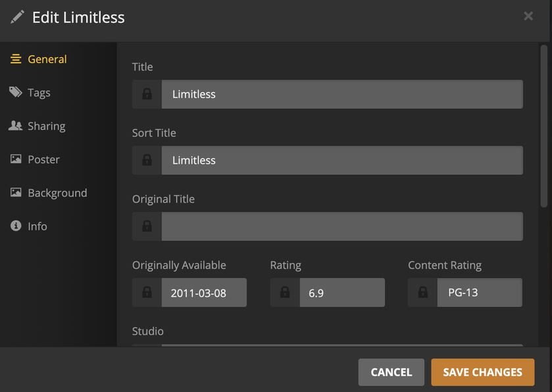
Task: Click the General sidebar icon
Action: point(16,59)
